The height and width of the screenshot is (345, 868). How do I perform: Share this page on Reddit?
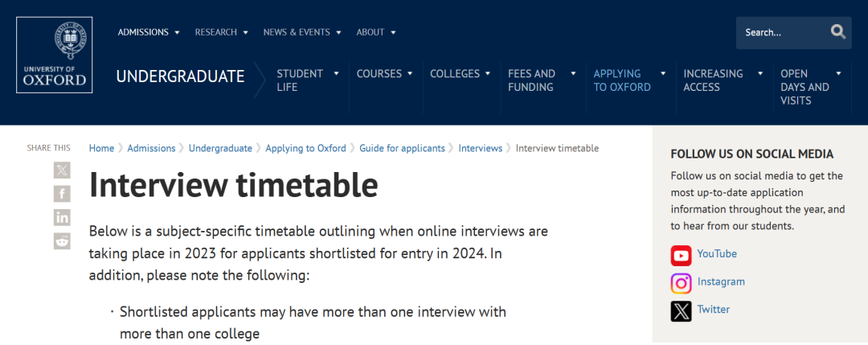tap(62, 241)
